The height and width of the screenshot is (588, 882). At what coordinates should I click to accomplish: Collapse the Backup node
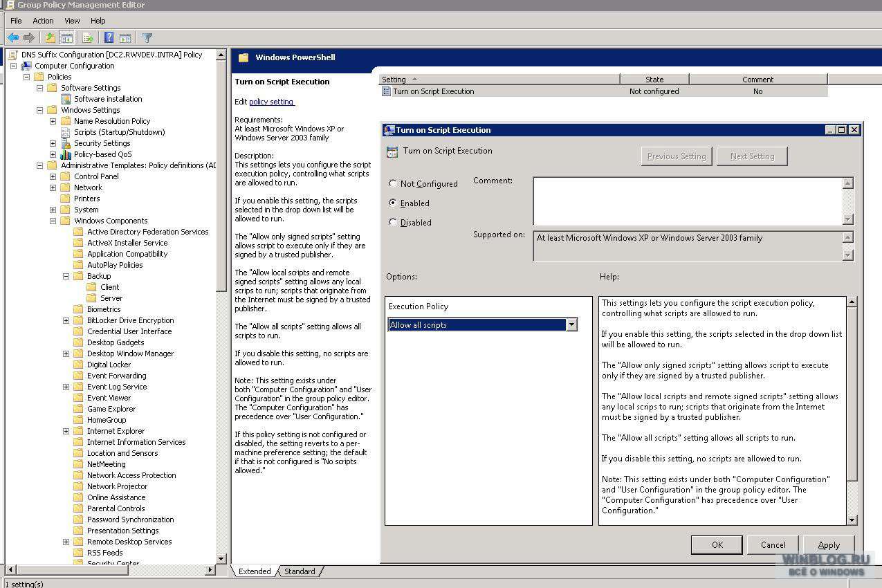pyautogui.click(x=66, y=276)
